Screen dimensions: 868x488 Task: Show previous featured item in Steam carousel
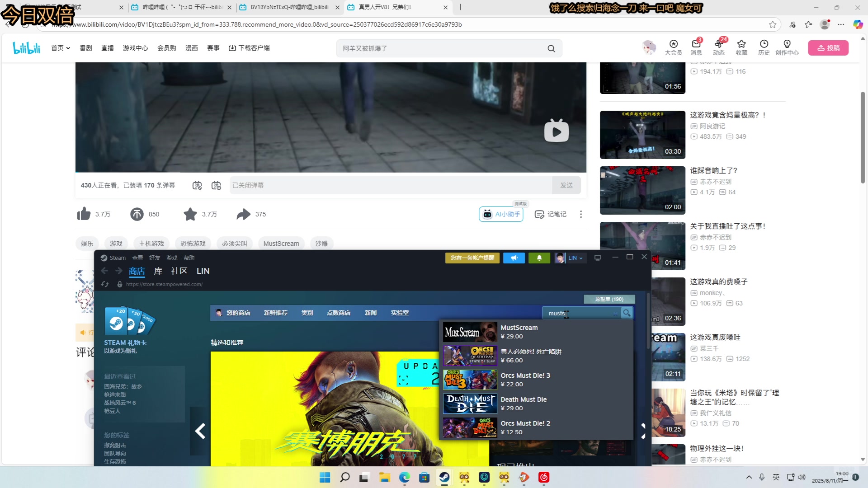(200, 431)
